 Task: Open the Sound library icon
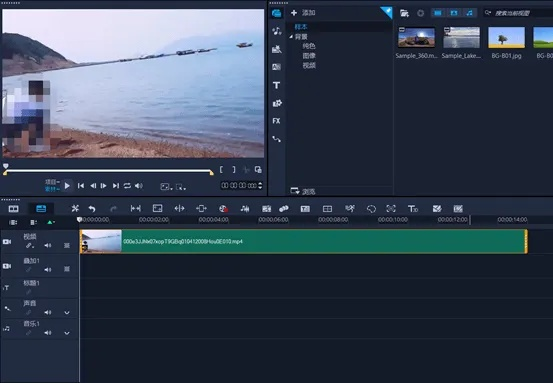(x=277, y=31)
